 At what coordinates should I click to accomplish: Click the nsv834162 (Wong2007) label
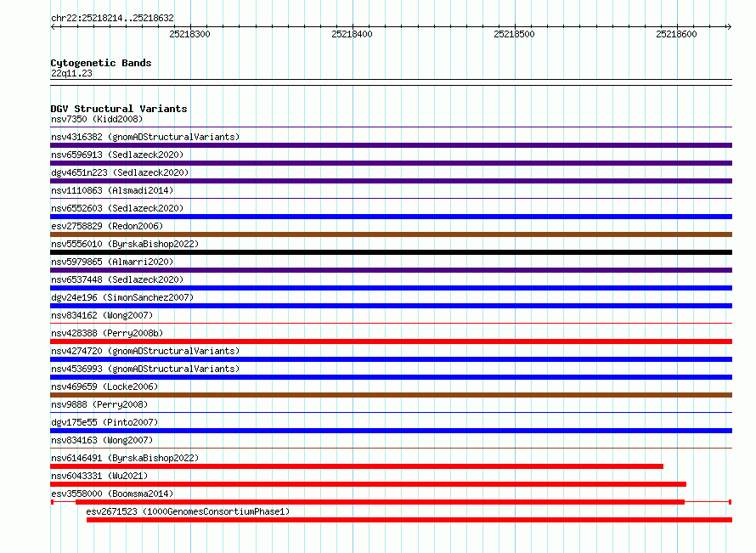pyautogui.click(x=102, y=315)
